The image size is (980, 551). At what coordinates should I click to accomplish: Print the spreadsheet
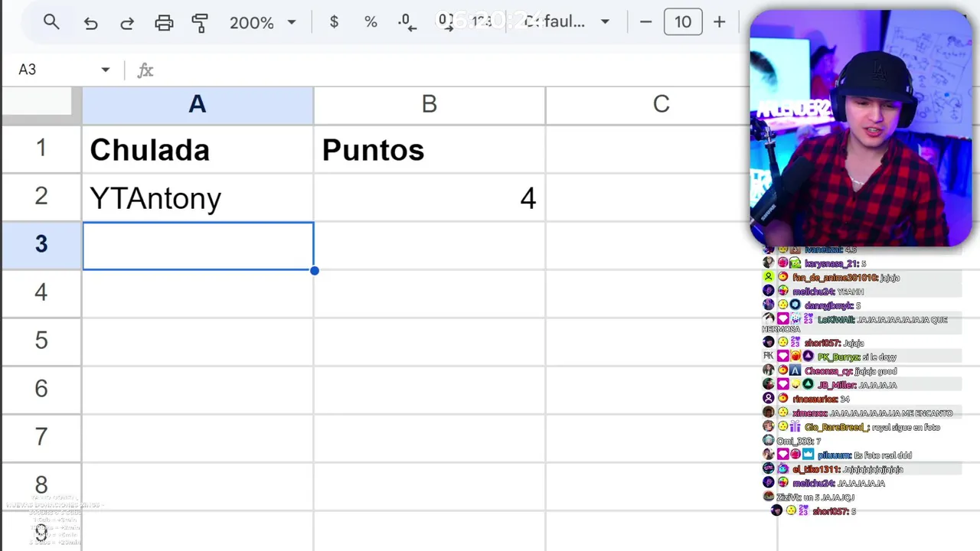point(164,23)
